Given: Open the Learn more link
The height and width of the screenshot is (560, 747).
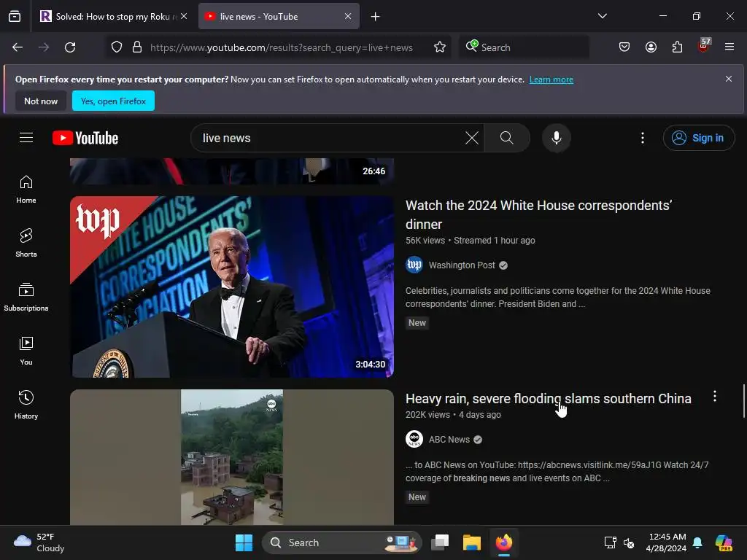Looking at the screenshot, I should tap(551, 79).
